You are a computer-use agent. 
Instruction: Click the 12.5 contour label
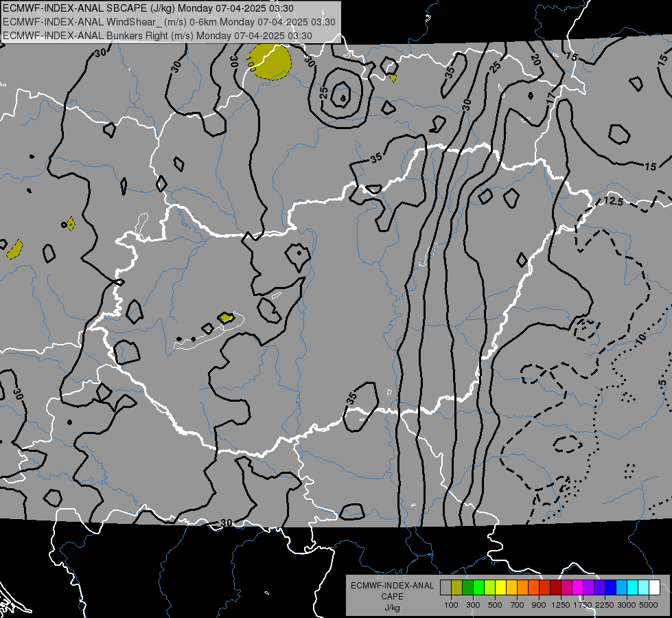click(613, 201)
